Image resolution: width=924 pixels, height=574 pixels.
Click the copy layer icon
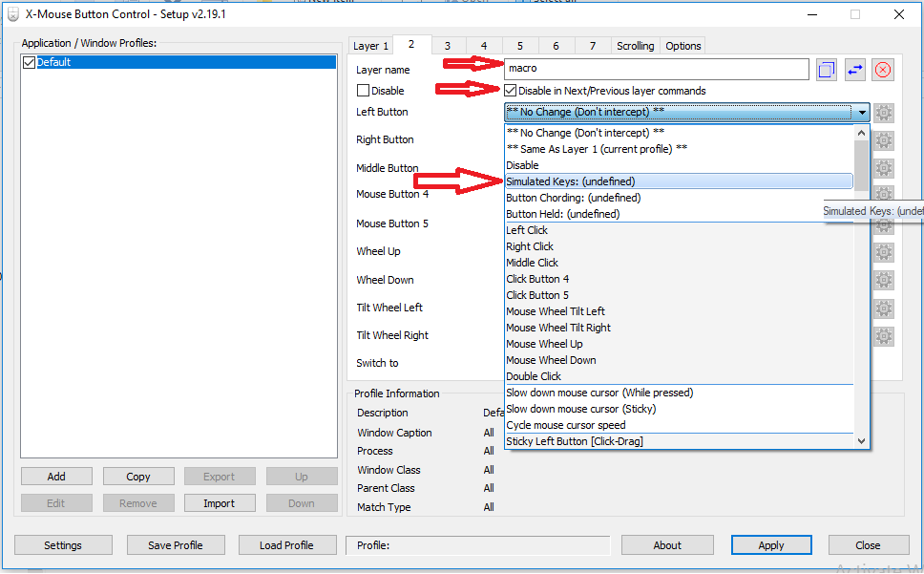(x=827, y=70)
